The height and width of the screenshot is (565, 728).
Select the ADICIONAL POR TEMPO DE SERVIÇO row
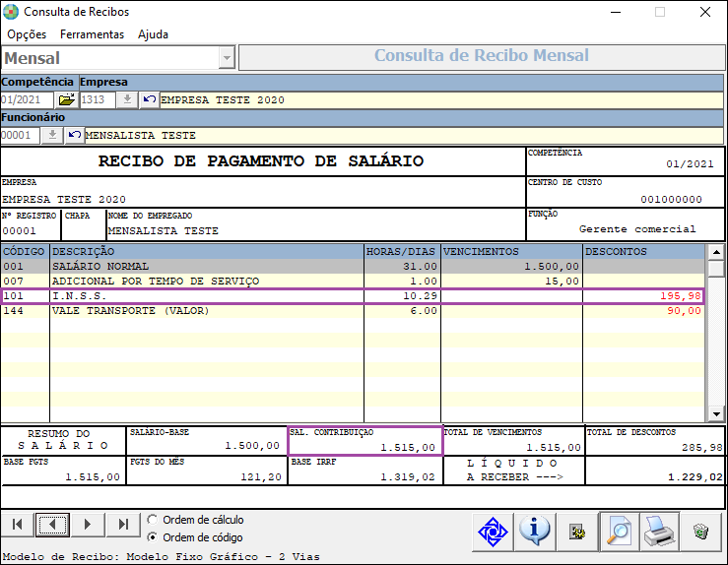353,282
